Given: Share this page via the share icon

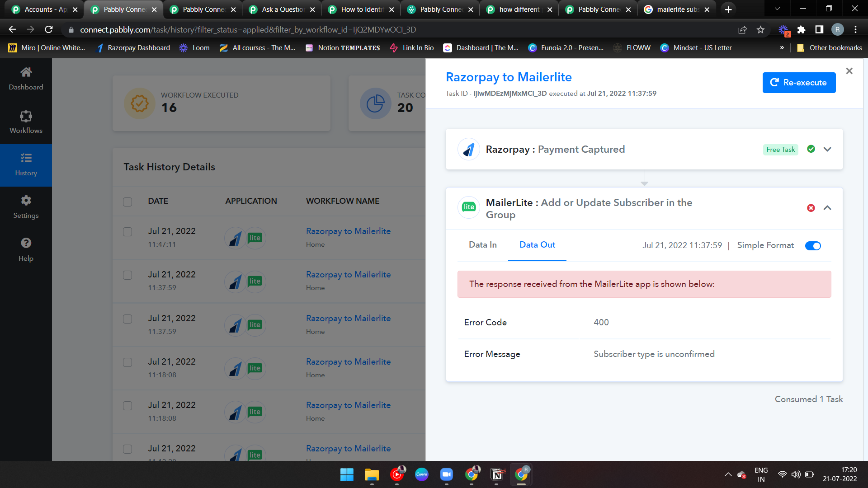Looking at the screenshot, I should pos(742,29).
